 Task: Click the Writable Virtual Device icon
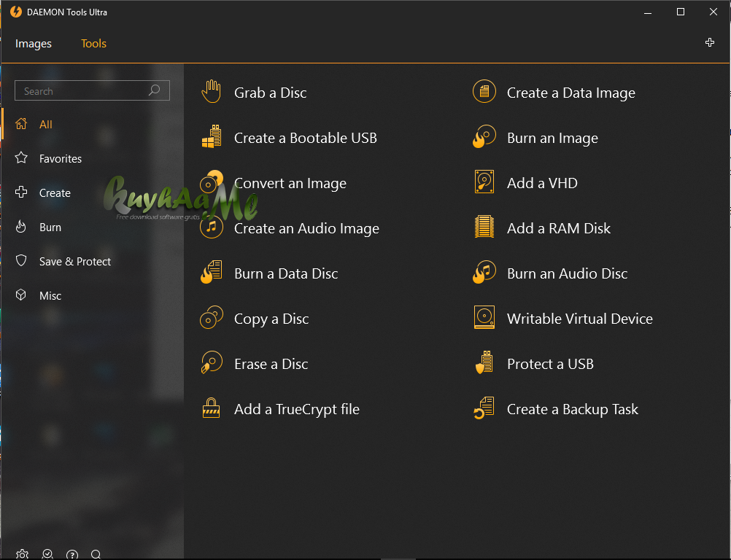(x=484, y=317)
